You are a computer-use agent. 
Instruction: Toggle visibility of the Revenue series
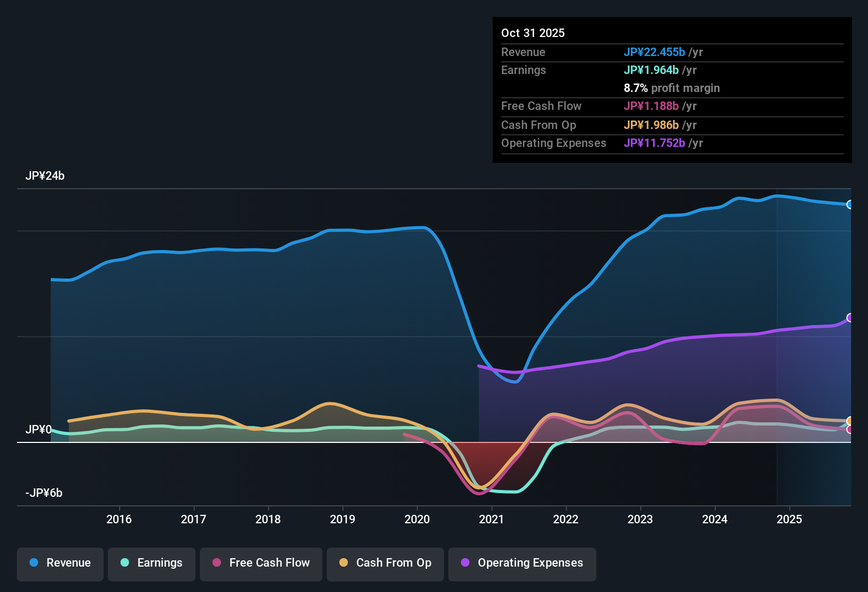60,563
